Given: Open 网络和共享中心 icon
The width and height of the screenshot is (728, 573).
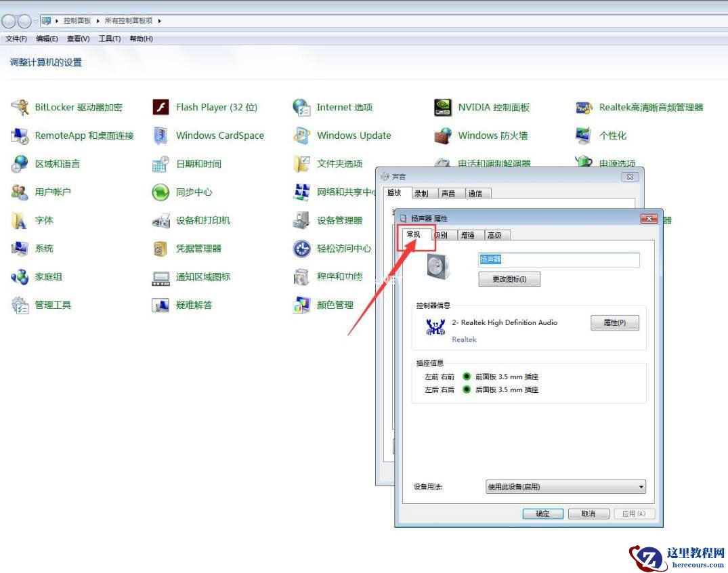Looking at the screenshot, I should 302,192.
